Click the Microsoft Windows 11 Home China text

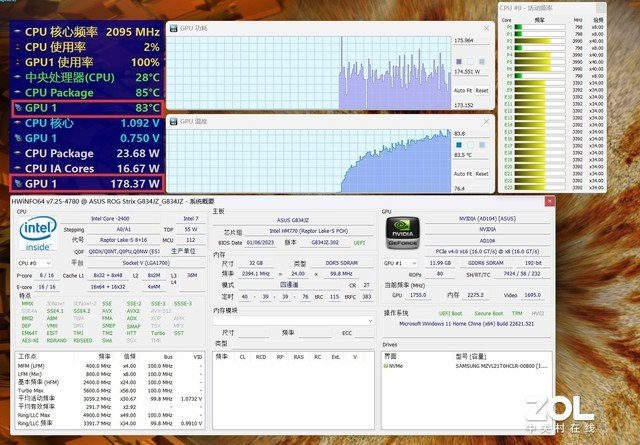point(466,324)
